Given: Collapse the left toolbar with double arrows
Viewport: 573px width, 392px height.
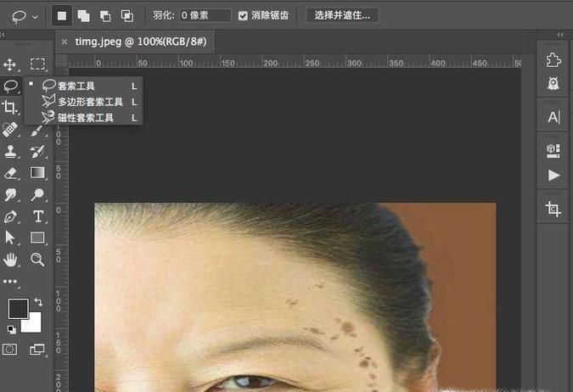Looking at the screenshot, I should coord(3,35).
